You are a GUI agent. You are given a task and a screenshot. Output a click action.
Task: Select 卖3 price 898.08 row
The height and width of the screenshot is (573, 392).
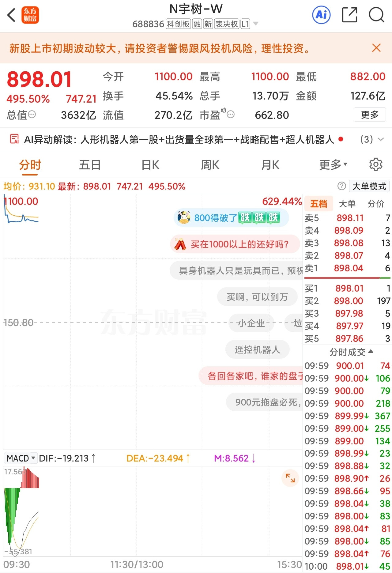[x=347, y=243]
